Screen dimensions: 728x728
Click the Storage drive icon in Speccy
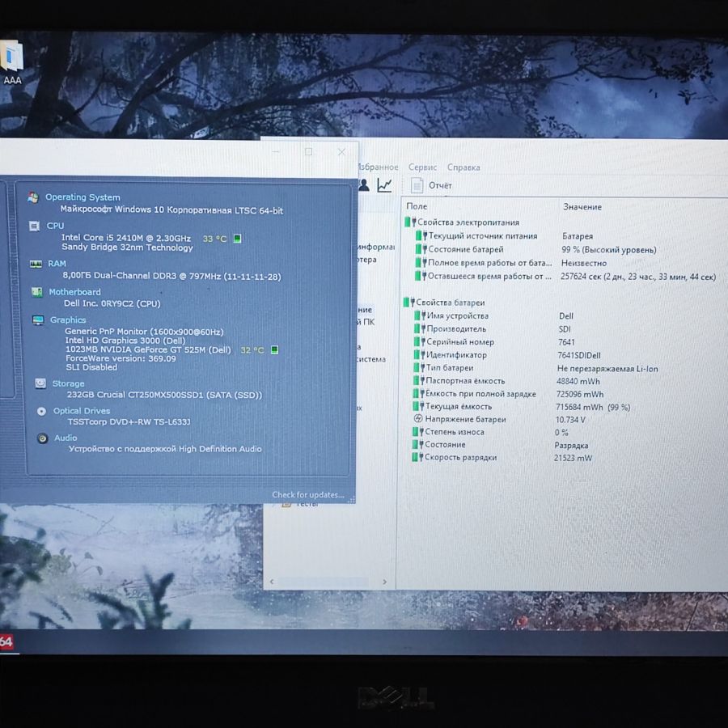click(x=40, y=383)
